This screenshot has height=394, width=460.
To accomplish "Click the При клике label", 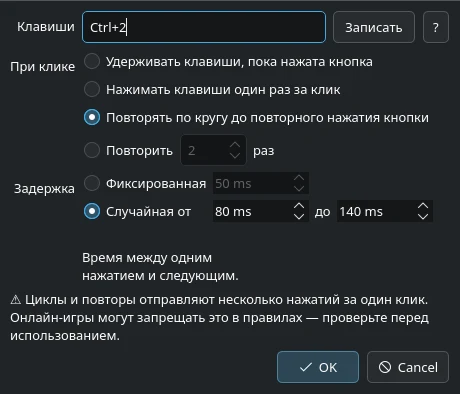I will 42,67.
